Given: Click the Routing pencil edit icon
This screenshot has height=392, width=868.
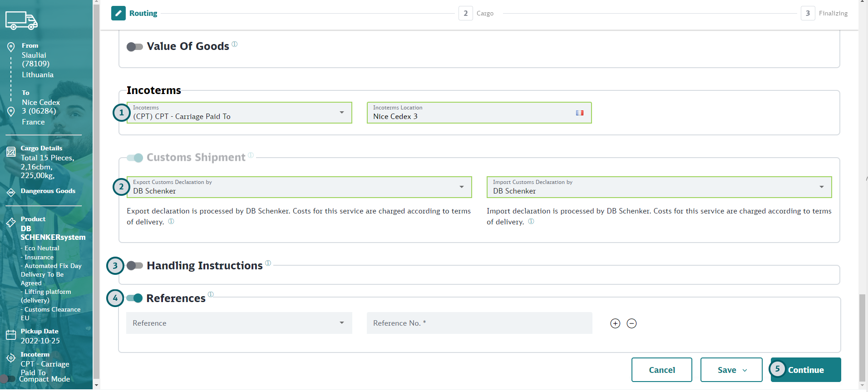Looking at the screenshot, I should click(x=118, y=13).
